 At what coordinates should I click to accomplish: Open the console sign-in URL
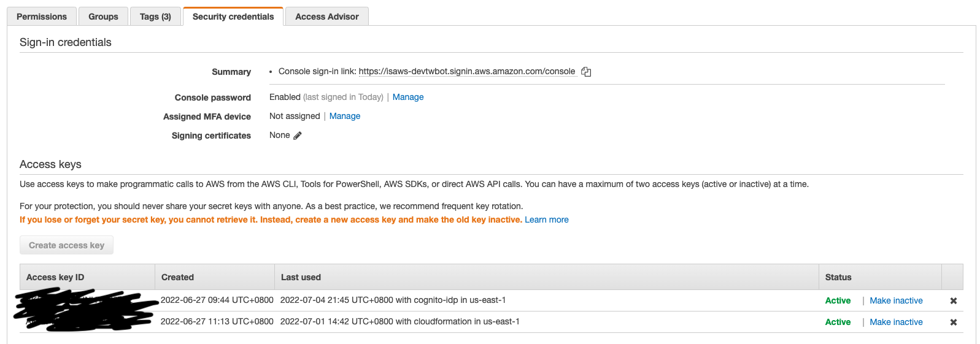(x=467, y=71)
